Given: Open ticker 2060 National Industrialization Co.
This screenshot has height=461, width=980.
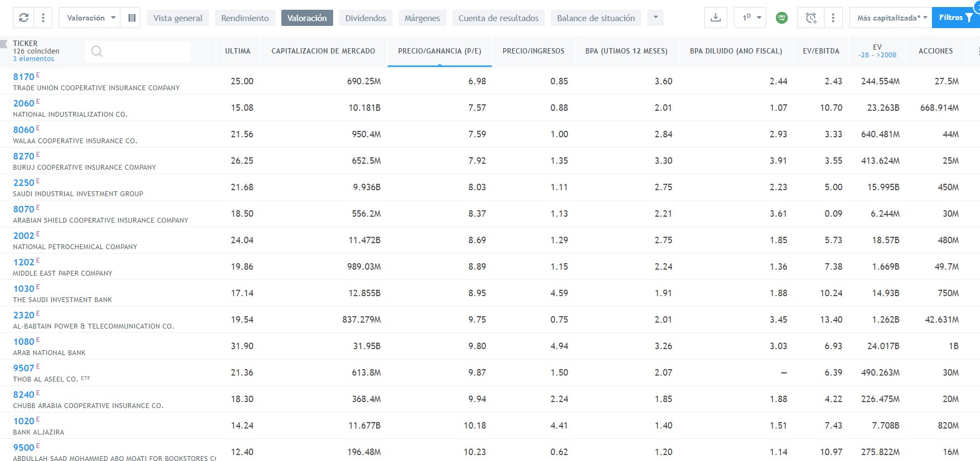Looking at the screenshot, I should 24,103.
